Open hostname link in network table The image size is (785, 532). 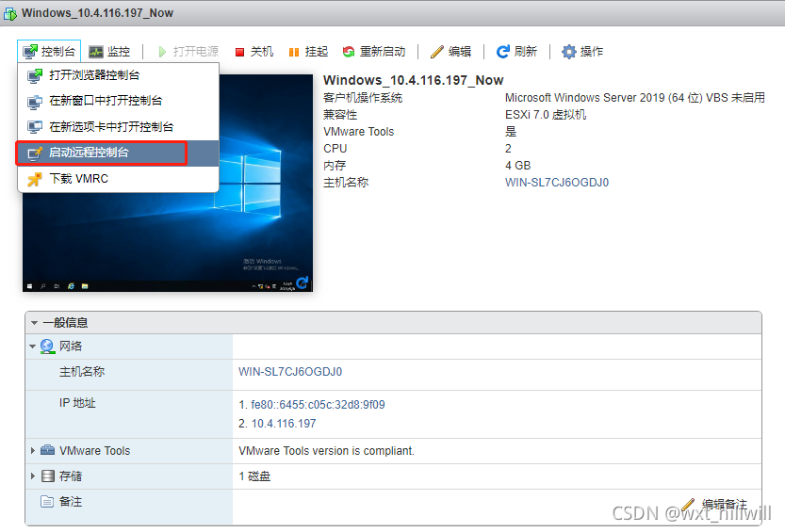pos(290,372)
